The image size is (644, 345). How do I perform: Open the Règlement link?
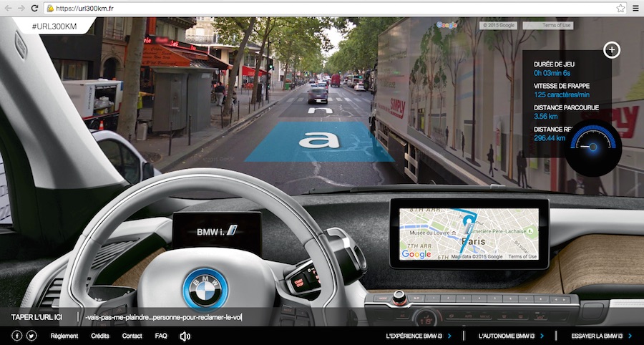click(x=64, y=336)
